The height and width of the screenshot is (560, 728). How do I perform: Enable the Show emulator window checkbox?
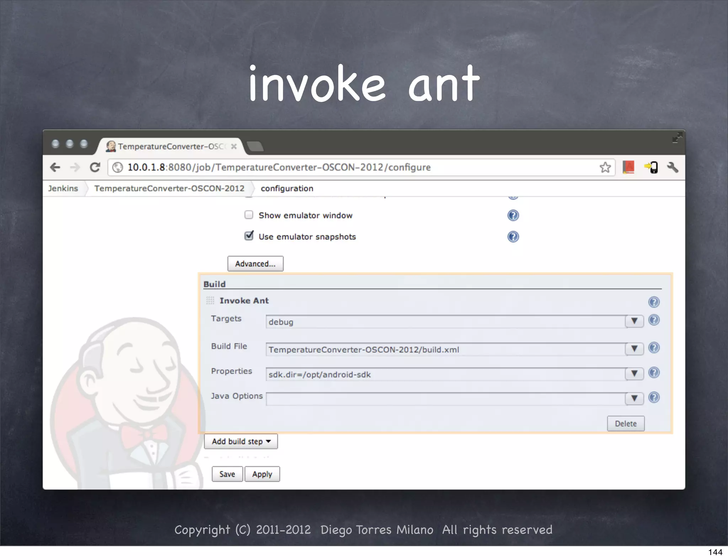(249, 215)
